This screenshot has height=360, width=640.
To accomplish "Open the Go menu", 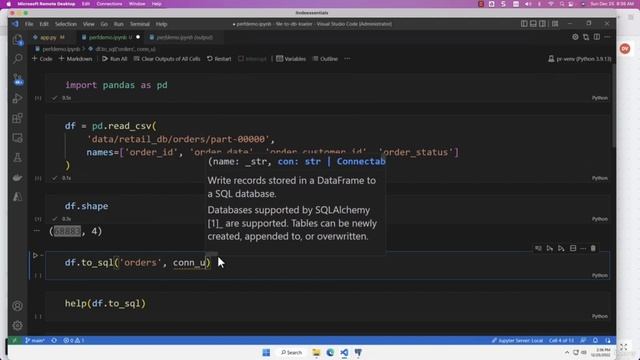I will click(104, 24).
